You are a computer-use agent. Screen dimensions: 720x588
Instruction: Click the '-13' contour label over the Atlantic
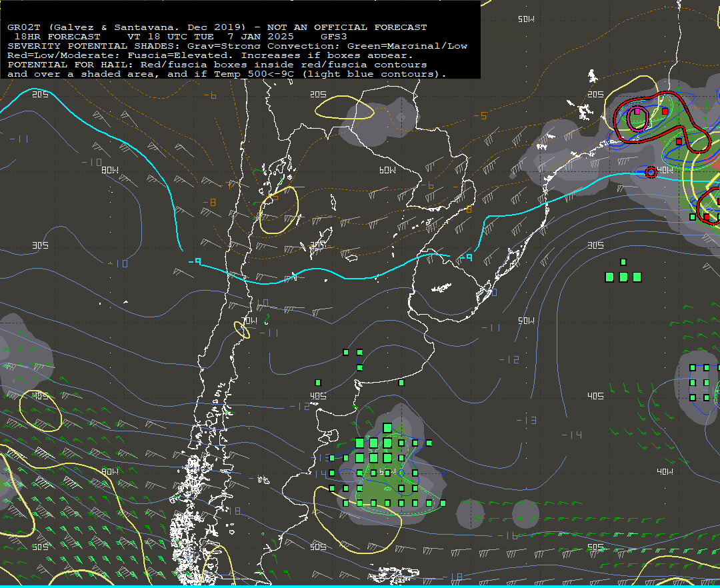click(x=526, y=421)
